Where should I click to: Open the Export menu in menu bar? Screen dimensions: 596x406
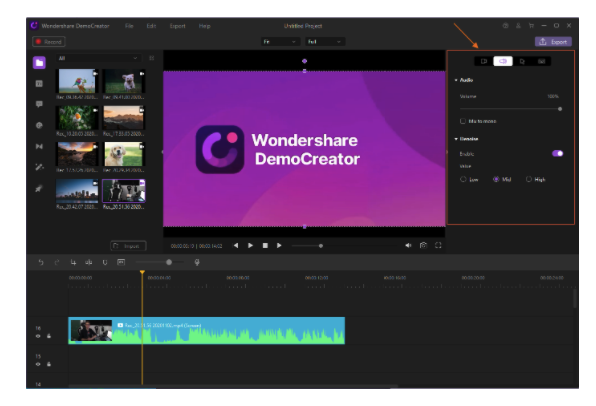pos(178,26)
